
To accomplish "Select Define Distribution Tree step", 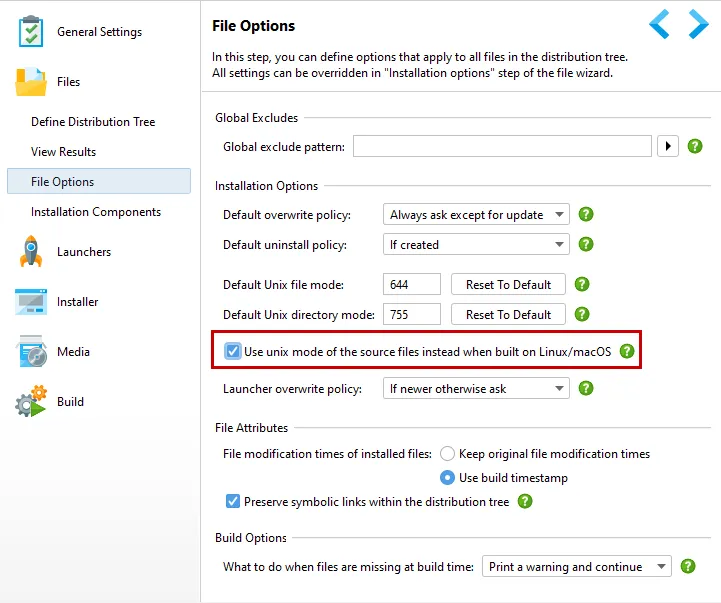I will coord(93,121).
